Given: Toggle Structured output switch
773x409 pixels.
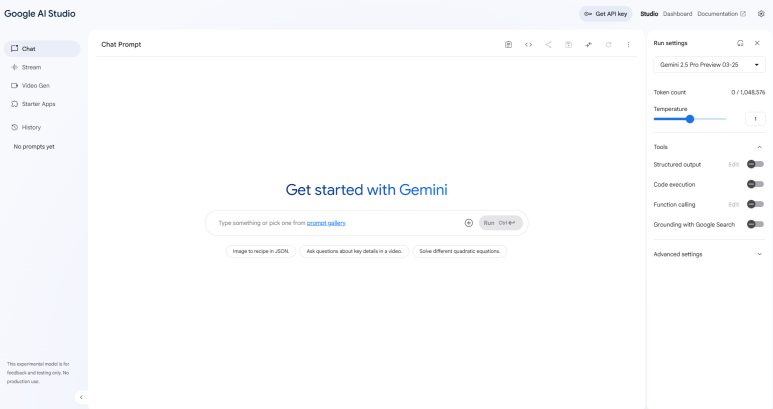Looking at the screenshot, I should (755, 164).
